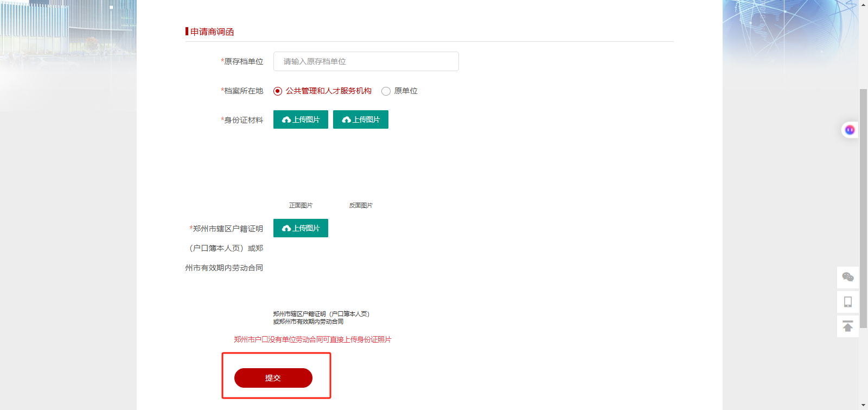This screenshot has width=868, height=410.
Task: Click the 原存档单位 input field
Action: [366, 61]
